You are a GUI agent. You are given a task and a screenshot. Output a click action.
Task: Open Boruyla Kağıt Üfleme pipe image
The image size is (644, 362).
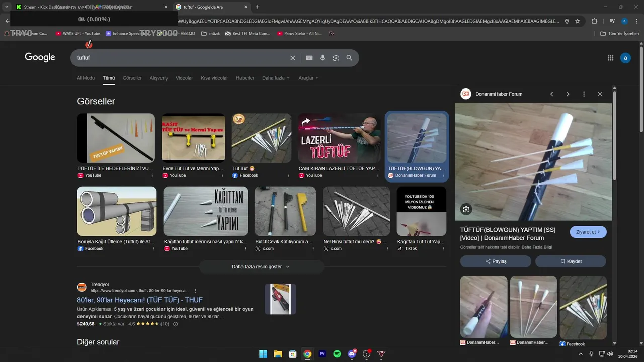point(117,211)
